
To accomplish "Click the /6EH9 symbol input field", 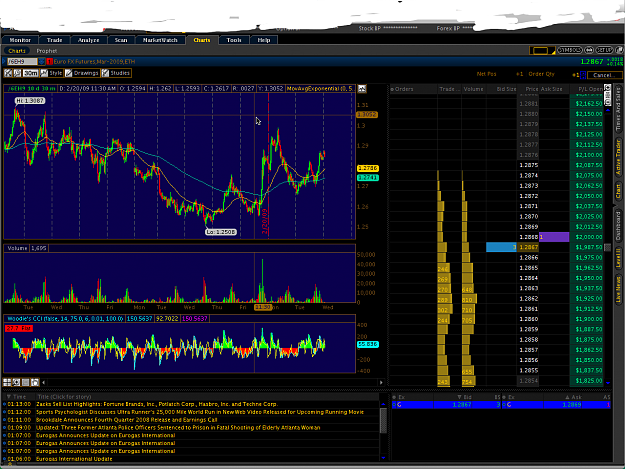I will pyautogui.click(x=22, y=62).
